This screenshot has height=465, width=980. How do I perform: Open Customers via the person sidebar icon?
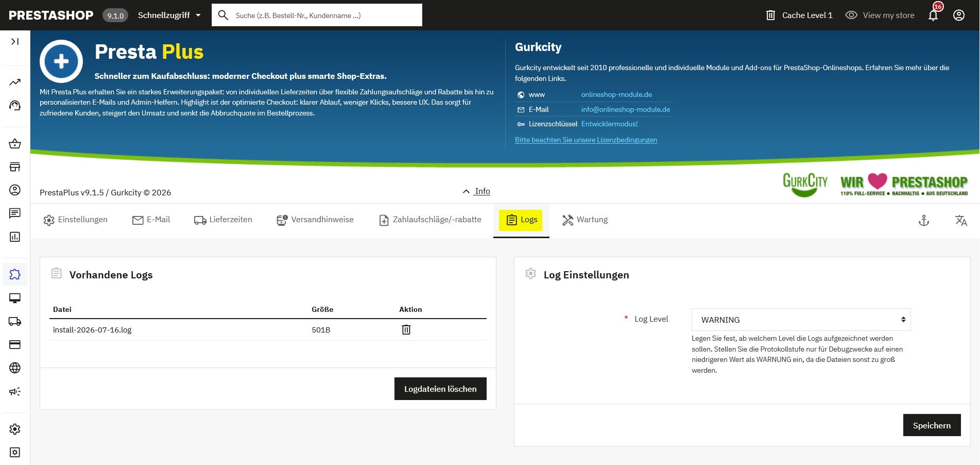tap(15, 190)
